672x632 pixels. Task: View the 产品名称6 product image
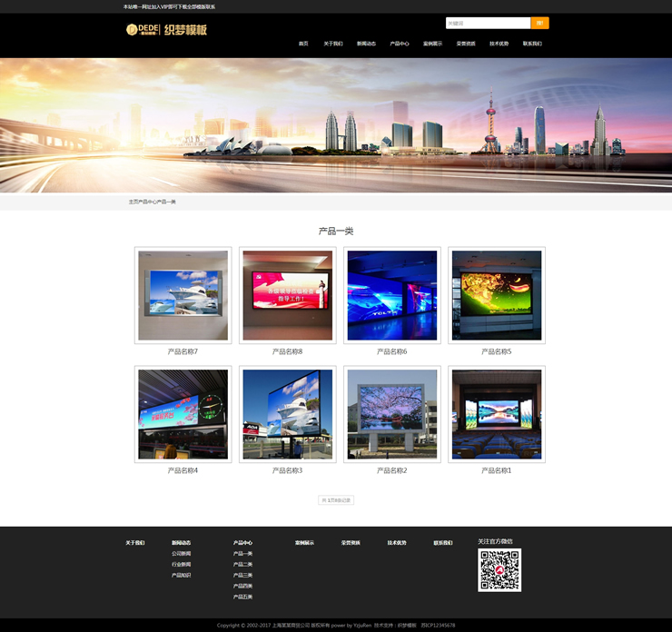click(391, 295)
